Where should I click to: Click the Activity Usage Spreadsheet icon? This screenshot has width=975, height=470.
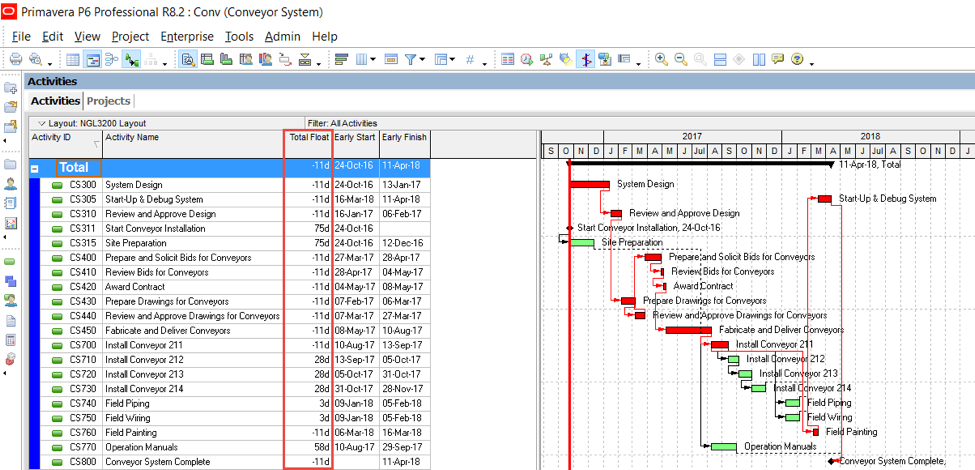(x=207, y=60)
